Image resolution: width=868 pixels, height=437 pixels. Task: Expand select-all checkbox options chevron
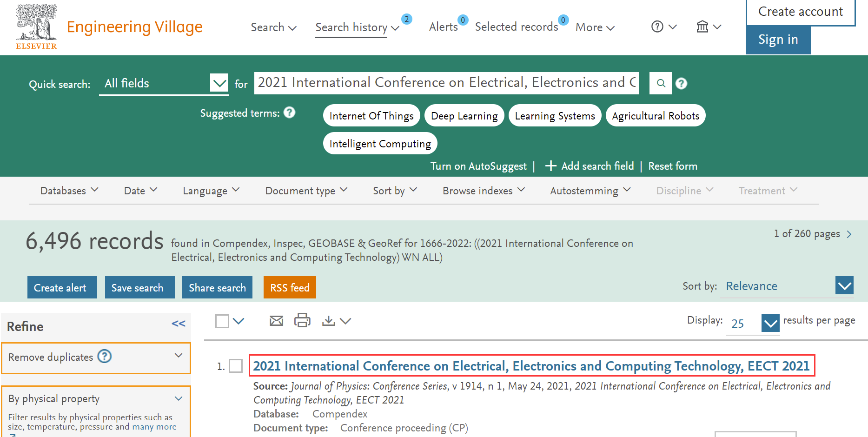pos(239,321)
